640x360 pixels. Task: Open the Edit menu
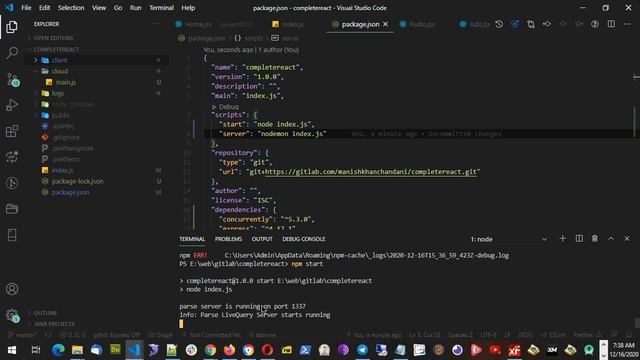(x=44, y=8)
